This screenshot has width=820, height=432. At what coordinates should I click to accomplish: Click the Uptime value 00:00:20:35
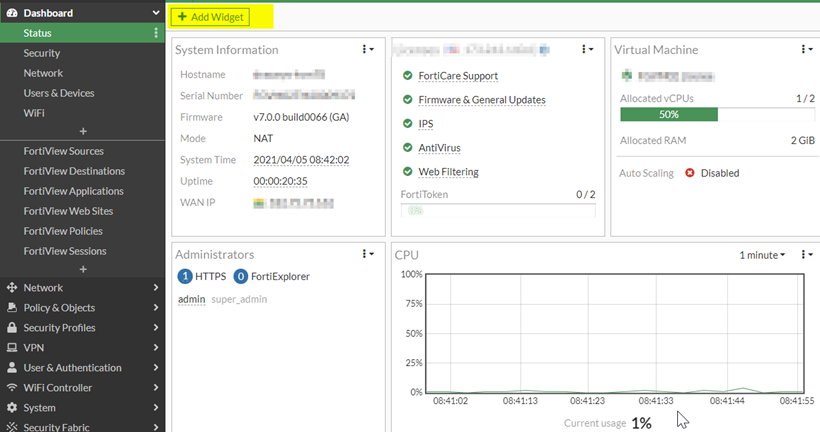point(280,181)
